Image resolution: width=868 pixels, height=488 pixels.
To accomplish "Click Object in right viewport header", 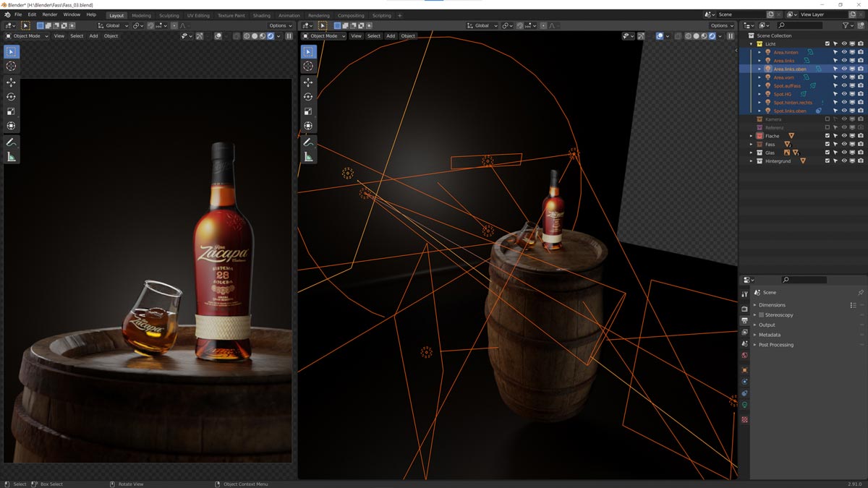I will [x=408, y=36].
